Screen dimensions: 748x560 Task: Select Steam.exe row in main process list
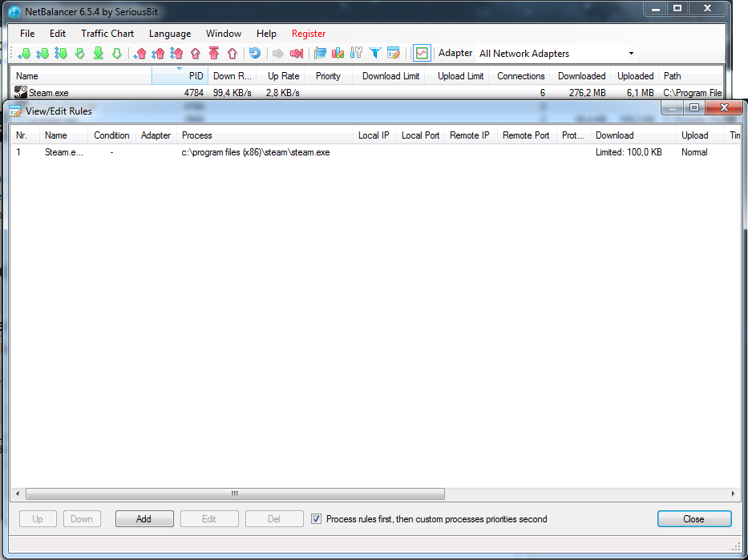pyautogui.click(x=367, y=92)
